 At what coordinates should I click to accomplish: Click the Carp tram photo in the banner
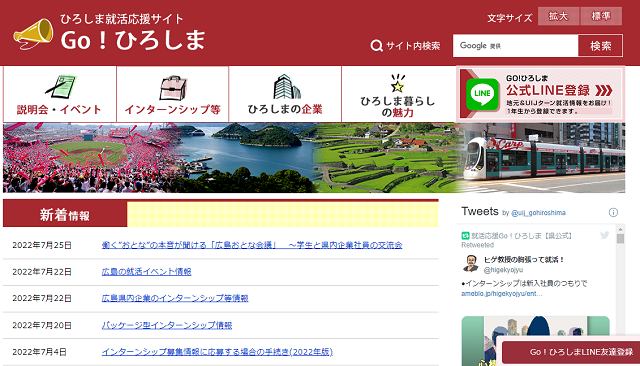[543, 158]
